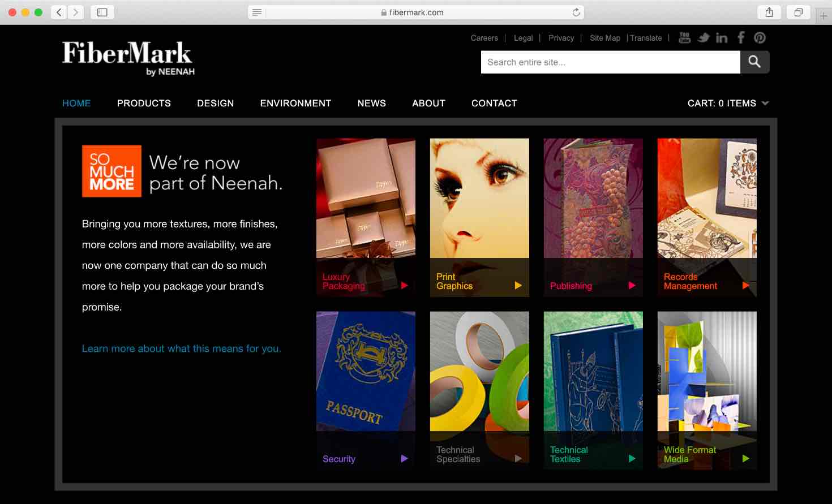Click the Translate link
Image resolution: width=832 pixels, height=504 pixels.
[646, 38]
